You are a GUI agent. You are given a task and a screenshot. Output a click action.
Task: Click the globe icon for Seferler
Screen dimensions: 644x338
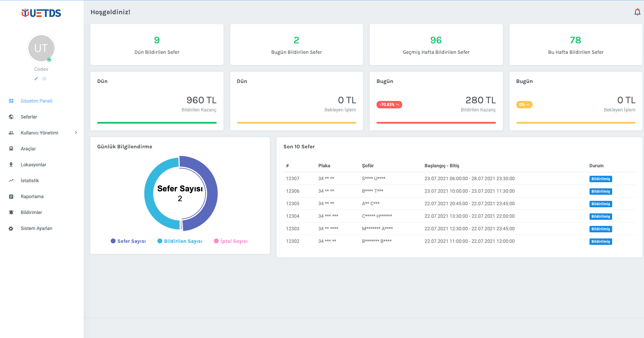pos(11,117)
